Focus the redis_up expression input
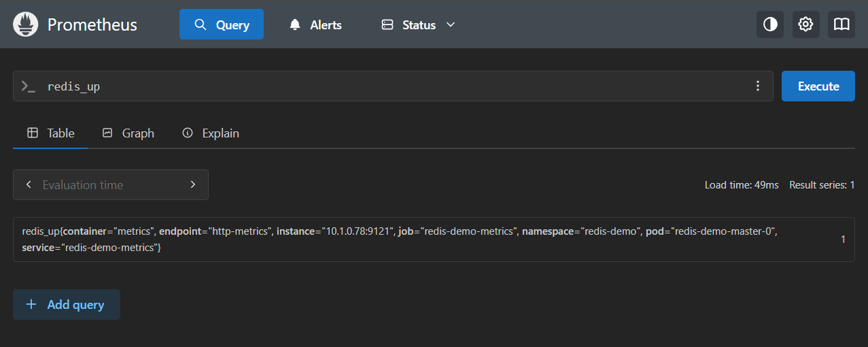The height and width of the screenshot is (347, 868). tap(394, 86)
